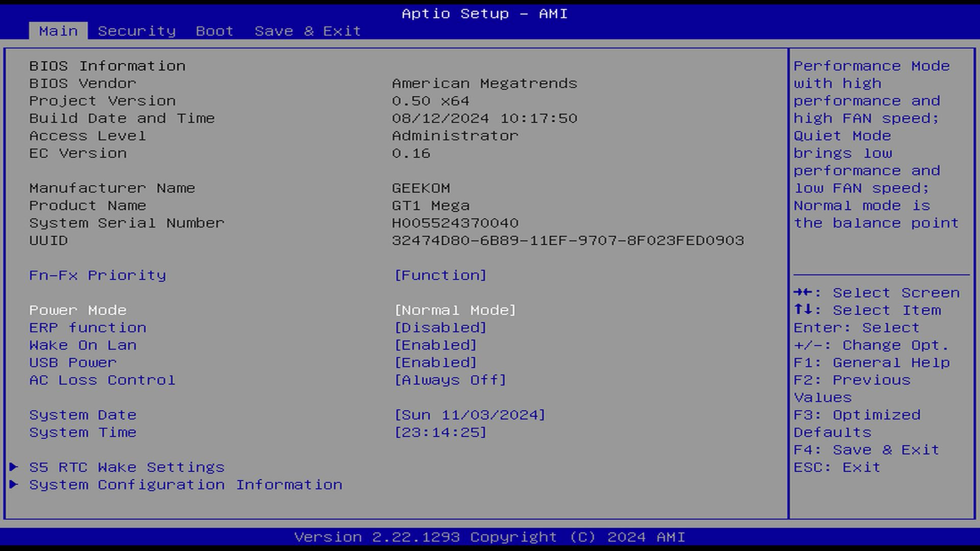Edit the System Time field 23:14:25
The image size is (980, 551).
tap(440, 433)
